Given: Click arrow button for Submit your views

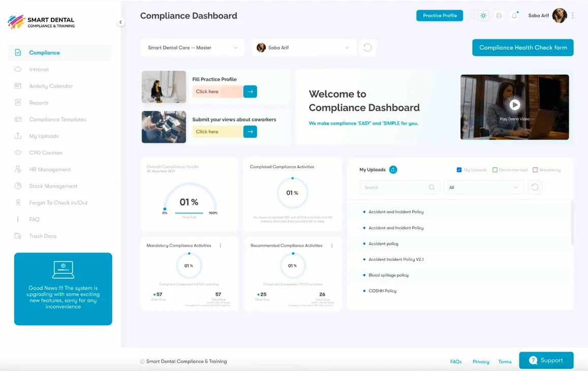Looking at the screenshot, I should (x=250, y=132).
